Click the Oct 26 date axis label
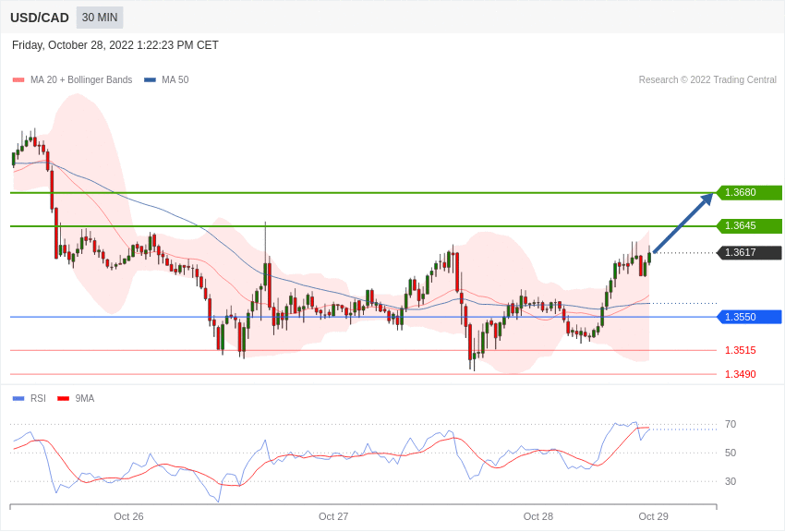The image size is (785, 532). coord(128,516)
